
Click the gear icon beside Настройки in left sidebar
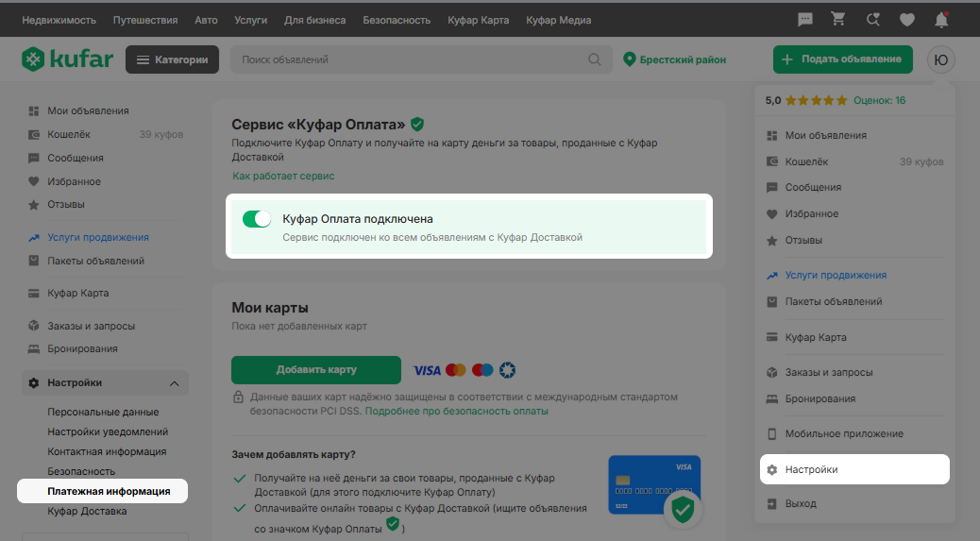click(34, 383)
